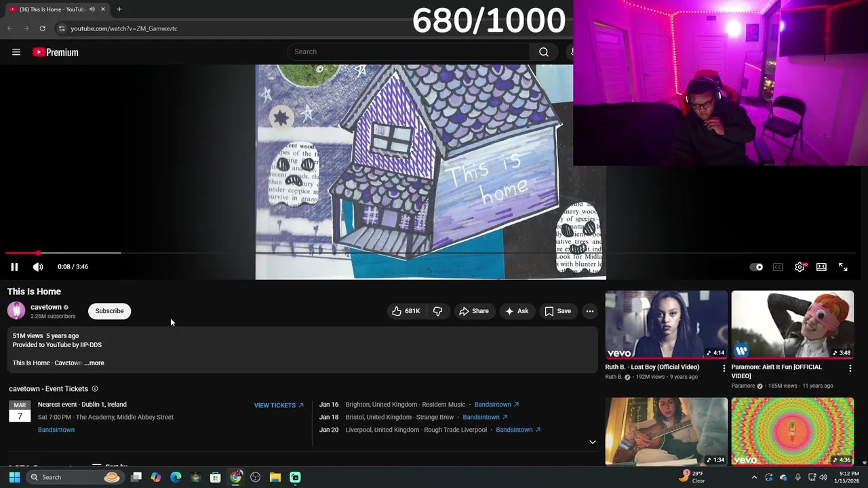Open Task View from the taskbar
Image resolution: width=868 pixels, height=488 pixels.
(x=136, y=477)
